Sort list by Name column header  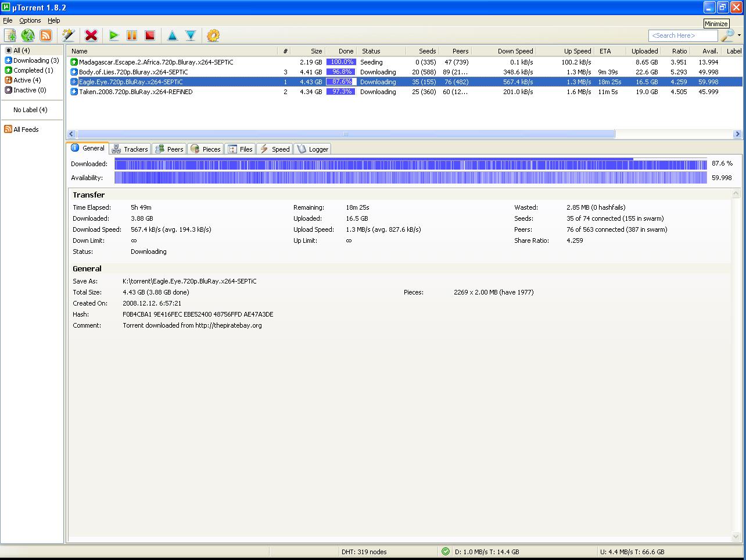coord(173,51)
